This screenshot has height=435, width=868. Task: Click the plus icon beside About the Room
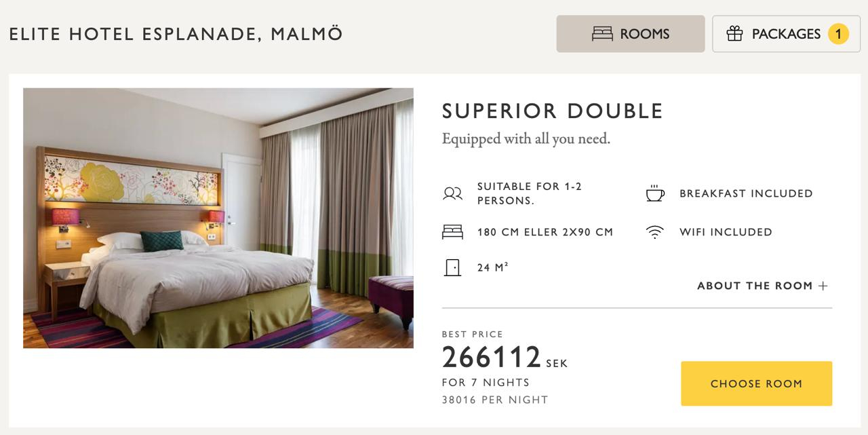click(x=823, y=286)
